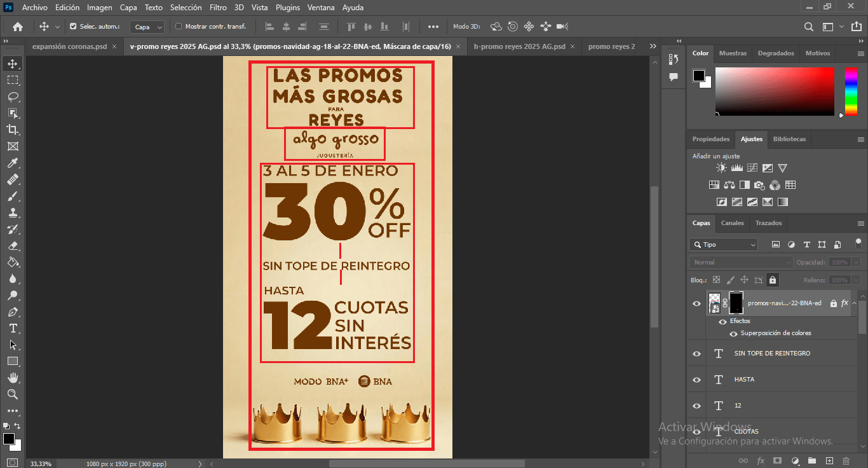Viewport: 868px width, 468px height.
Task: Click the hue spectrum slider strip
Action: pyautogui.click(x=851, y=91)
